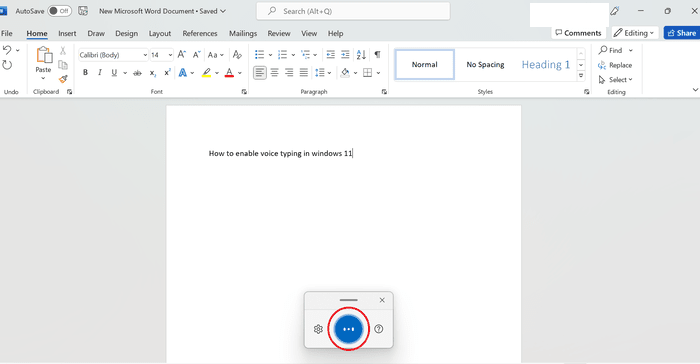Decrease paragraph indent
Viewport: 700px width, 364px height.
330,54
